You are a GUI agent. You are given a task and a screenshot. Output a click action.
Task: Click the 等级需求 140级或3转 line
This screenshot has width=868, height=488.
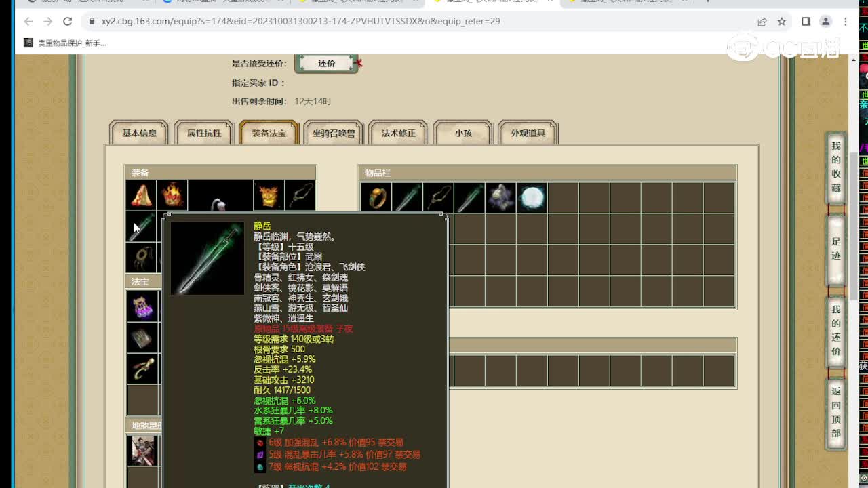(294, 339)
